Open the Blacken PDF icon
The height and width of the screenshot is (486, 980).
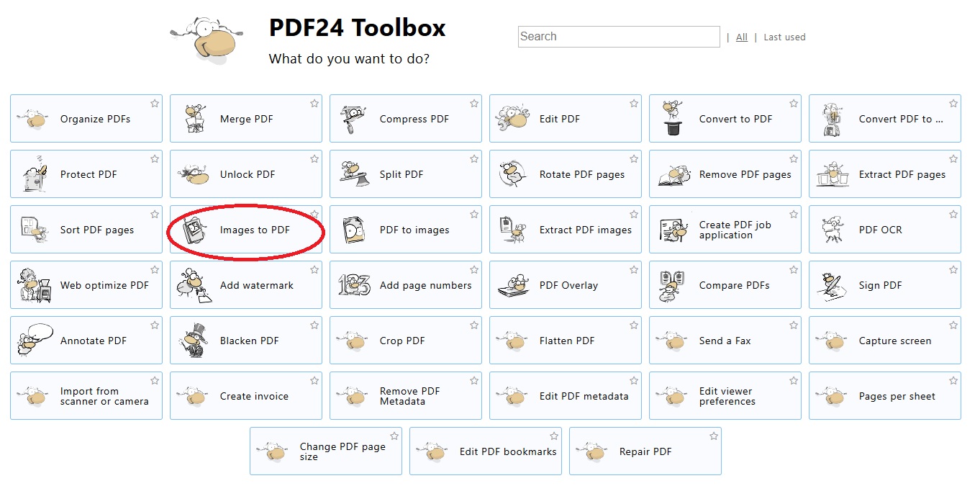point(193,341)
